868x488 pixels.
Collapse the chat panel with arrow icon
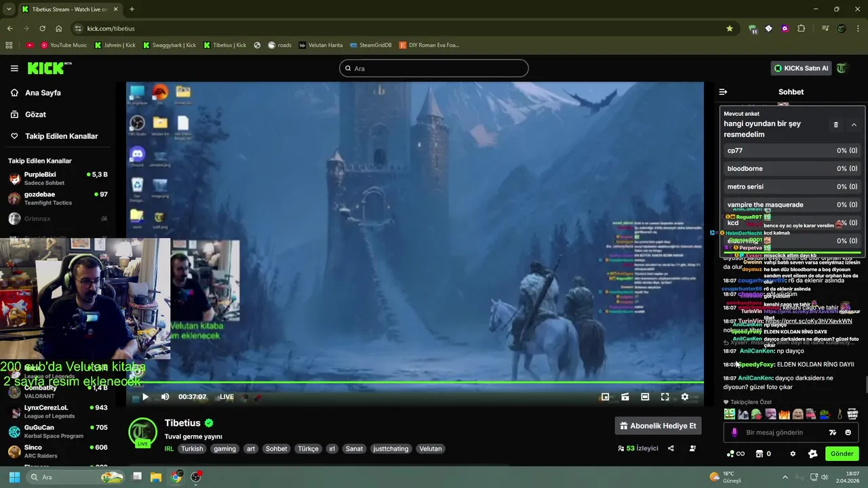(723, 92)
